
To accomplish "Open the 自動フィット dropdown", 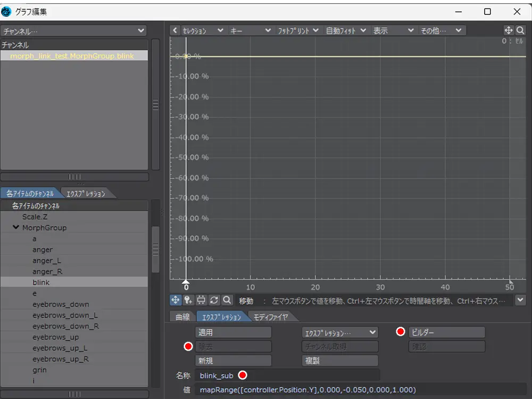I will point(346,31).
